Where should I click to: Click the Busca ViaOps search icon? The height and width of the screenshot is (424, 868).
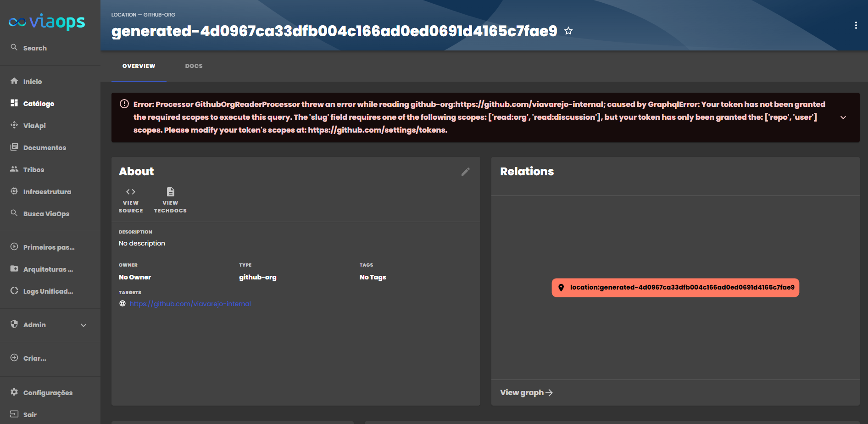pos(14,213)
